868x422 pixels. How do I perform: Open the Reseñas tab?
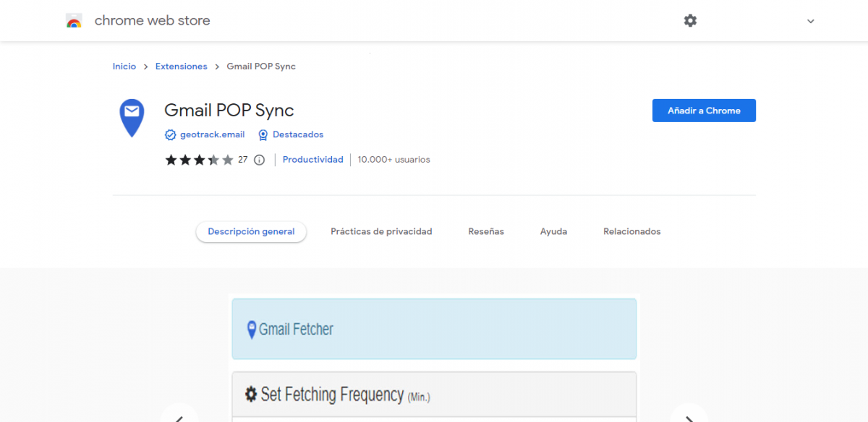pos(486,232)
